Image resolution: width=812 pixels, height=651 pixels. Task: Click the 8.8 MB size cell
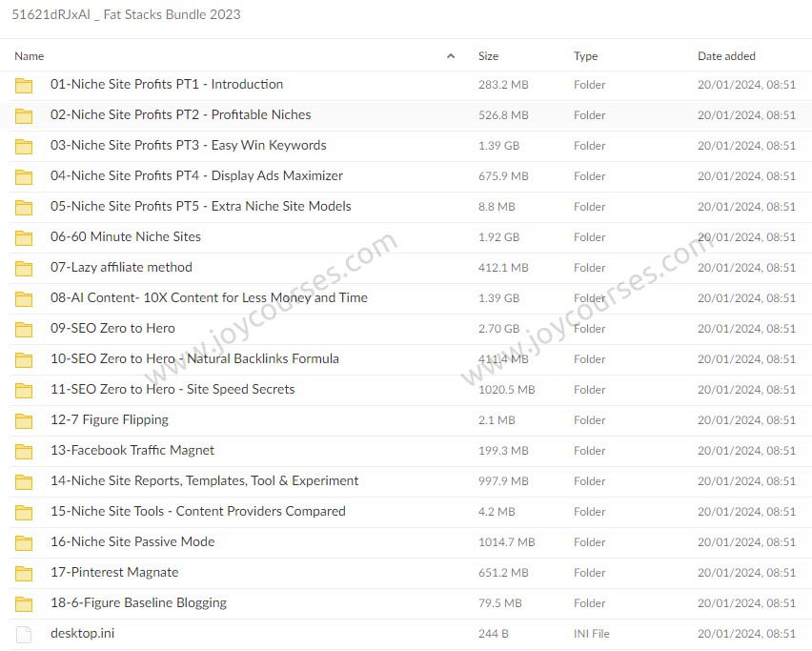[497, 207]
